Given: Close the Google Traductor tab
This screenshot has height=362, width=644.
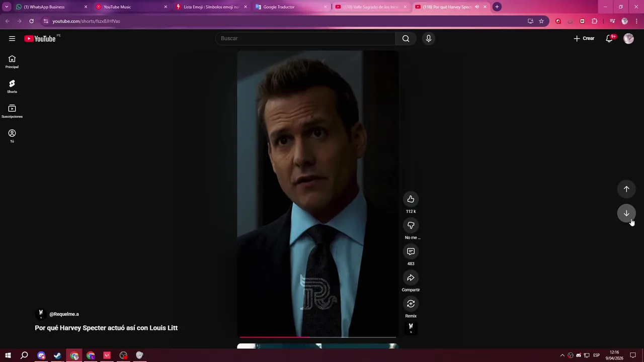Looking at the screenshot, I should point(325,7).
